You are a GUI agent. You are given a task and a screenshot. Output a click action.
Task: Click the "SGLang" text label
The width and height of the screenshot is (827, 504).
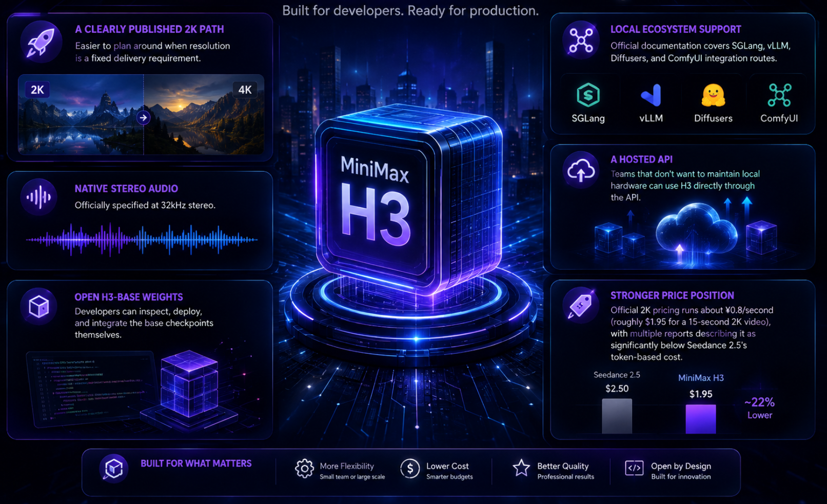point(588,118)
